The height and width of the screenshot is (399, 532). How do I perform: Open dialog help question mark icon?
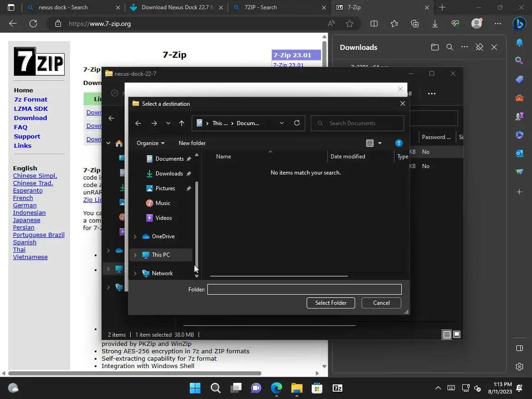coord(399,143)
